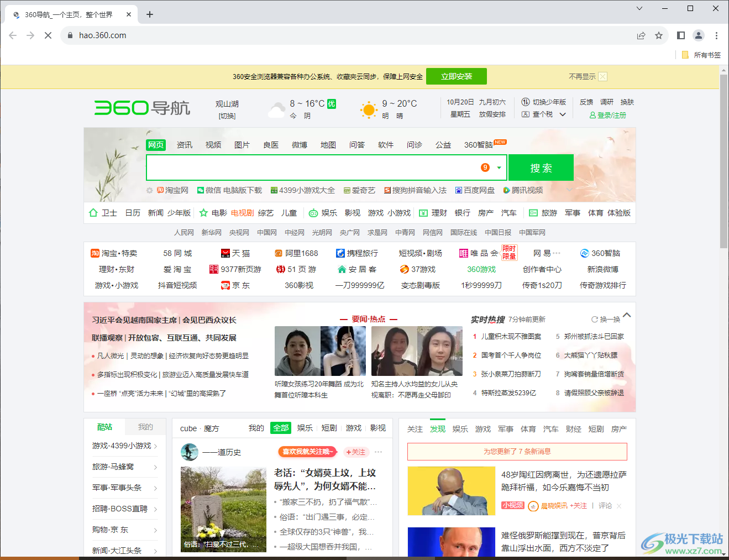The width and height of the screenshot is (729, 560).
Task: Click the 放假安排 holiday schedule link
Action: tap(492, 114)
